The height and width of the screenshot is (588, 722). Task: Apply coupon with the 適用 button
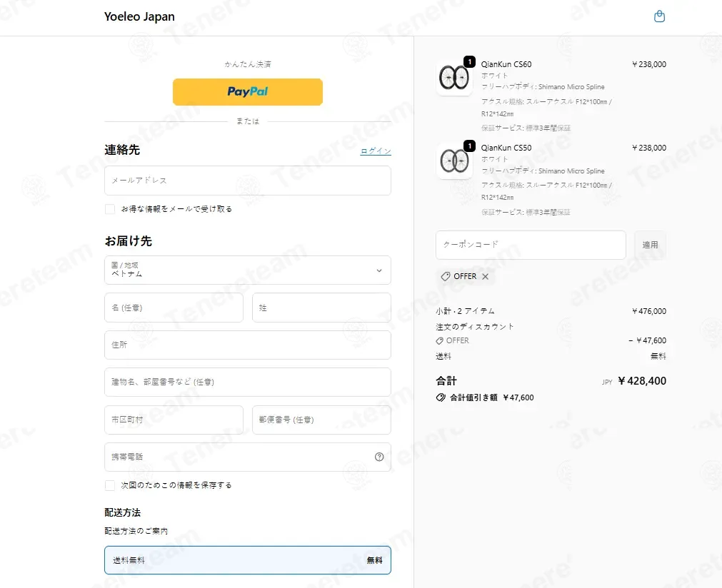(650, 245)
